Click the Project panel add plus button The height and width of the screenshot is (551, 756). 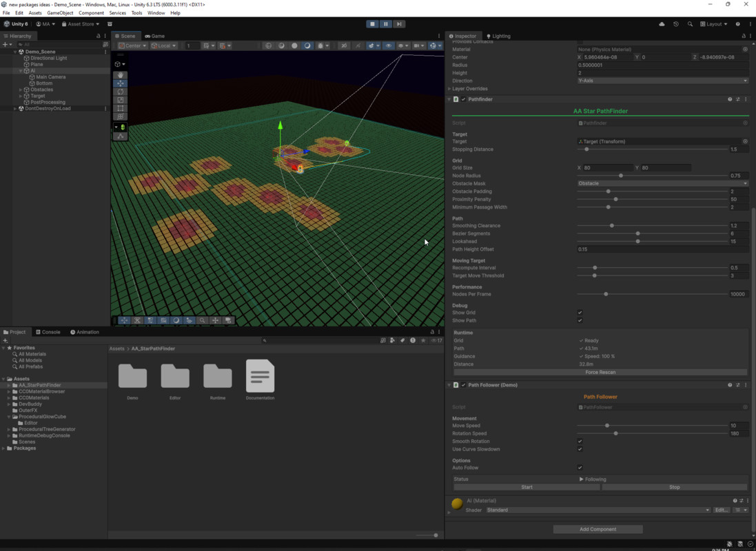(6, 340)
